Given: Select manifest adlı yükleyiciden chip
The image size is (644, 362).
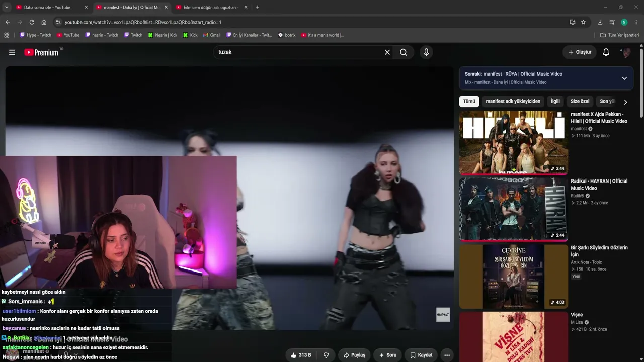Looking at the screenshot, I should (x=513, y=101).
